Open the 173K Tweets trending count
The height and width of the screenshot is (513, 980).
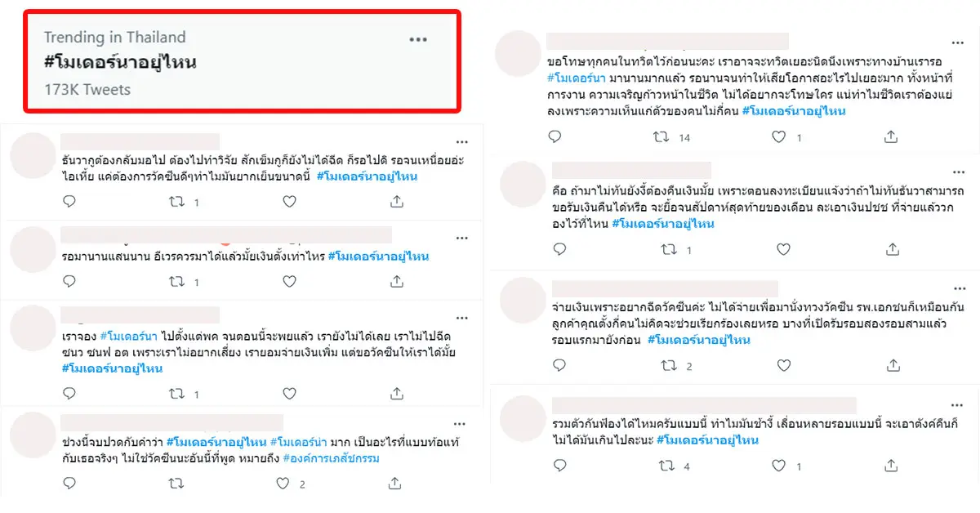click(87, 89)
